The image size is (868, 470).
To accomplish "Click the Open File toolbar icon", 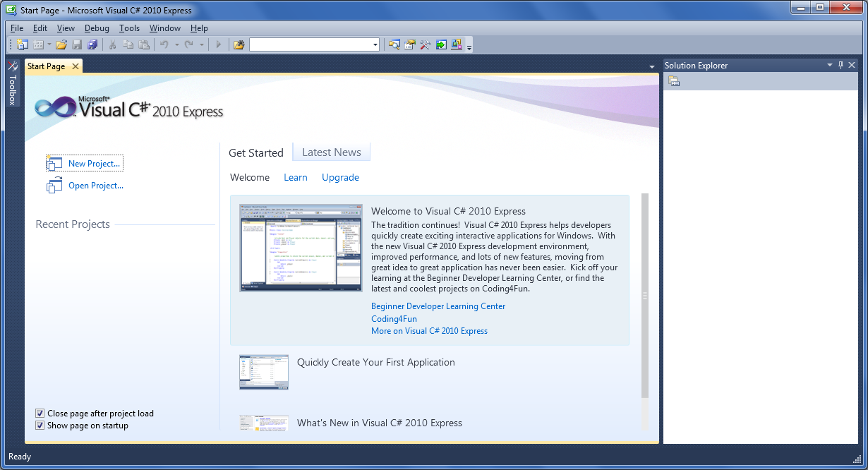I will pyautogui.click(x=60, y=44).
